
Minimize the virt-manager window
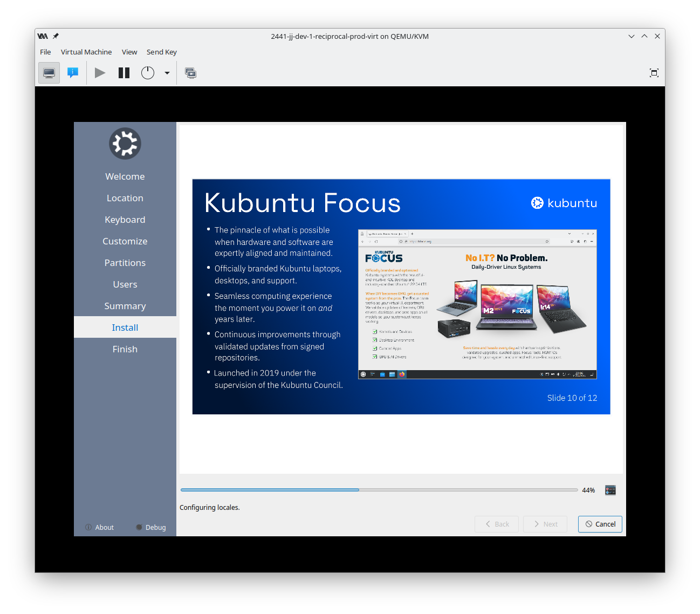632,36
